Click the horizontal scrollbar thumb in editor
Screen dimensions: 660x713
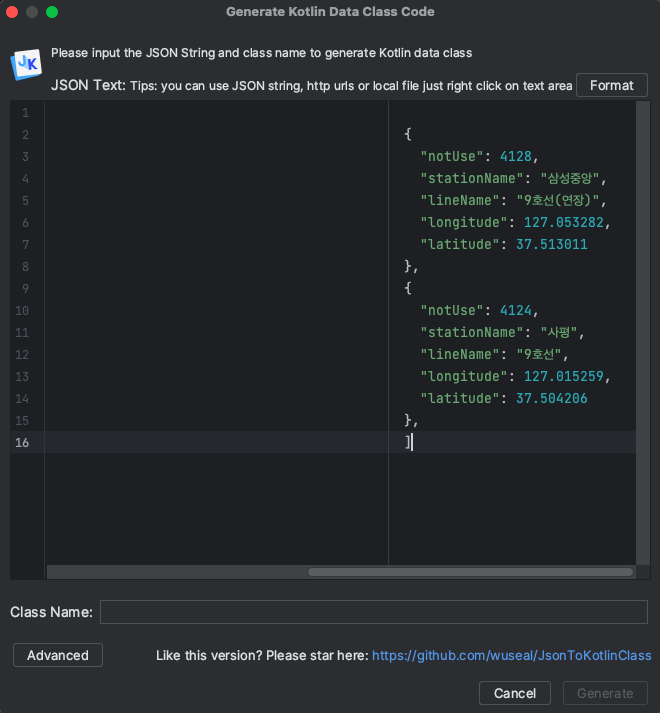click(x=470, y=572)
